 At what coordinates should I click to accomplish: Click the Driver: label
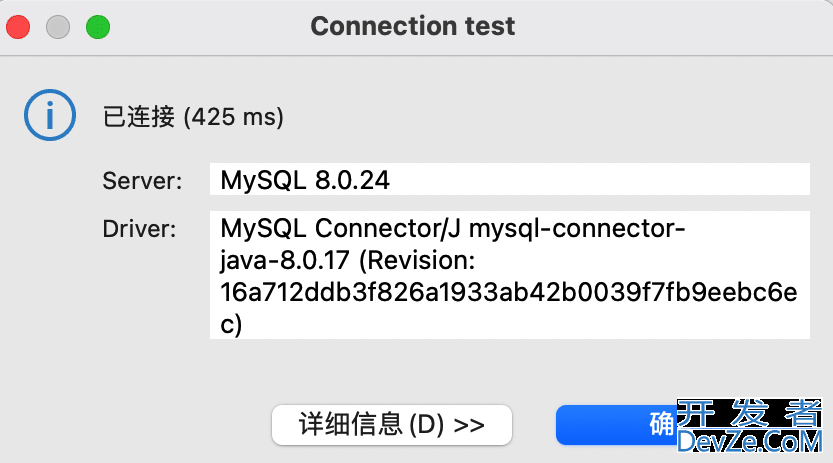[139, 229]
